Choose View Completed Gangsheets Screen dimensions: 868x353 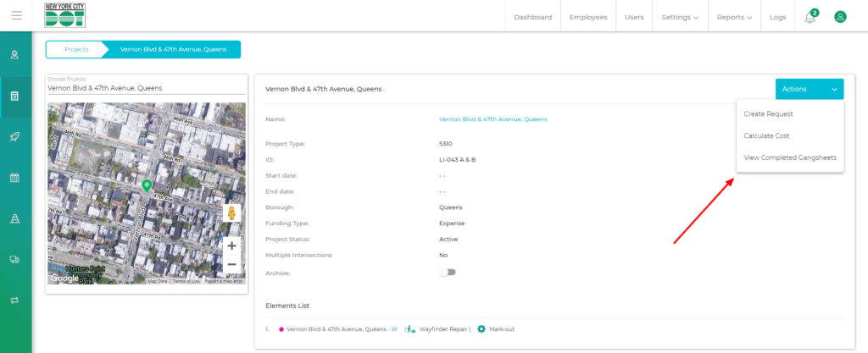(x=789, y=157)
